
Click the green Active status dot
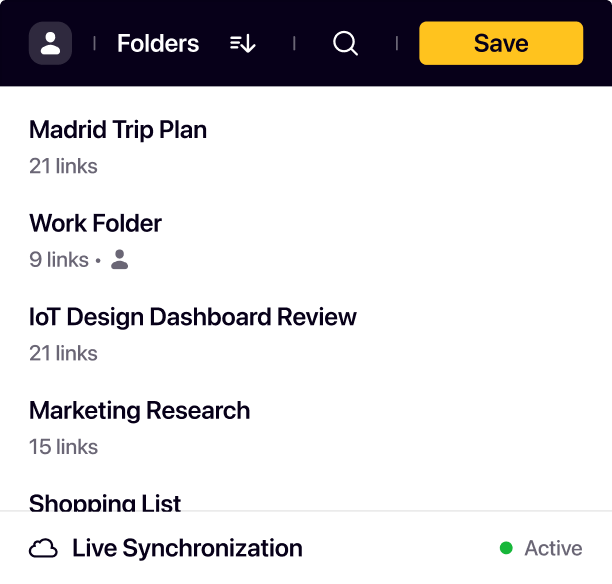[x=506, y=548]
